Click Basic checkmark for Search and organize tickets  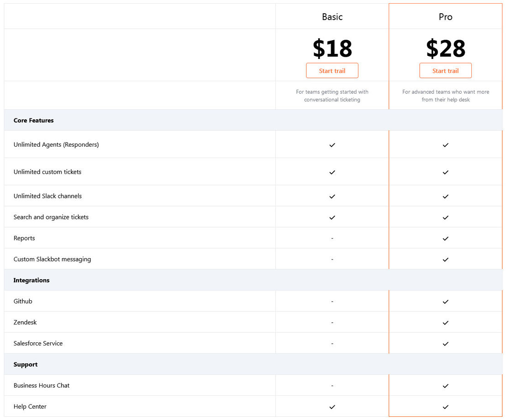pos(332,218)
